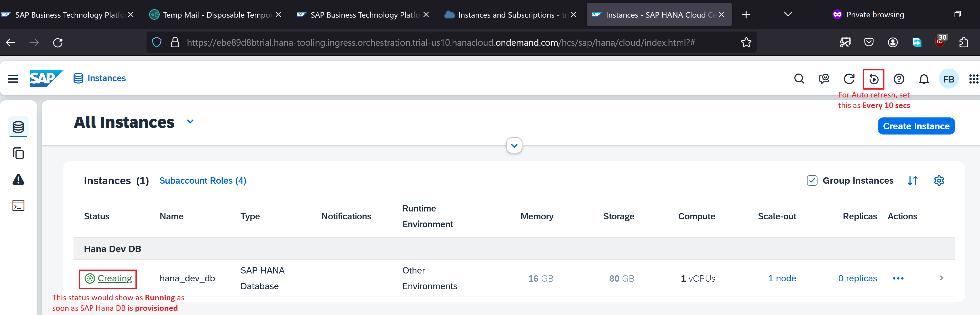This screenshot has height=315, width=980.
Task: Open the SQL console icon in sidebar
Action: [x=18, y=206]
